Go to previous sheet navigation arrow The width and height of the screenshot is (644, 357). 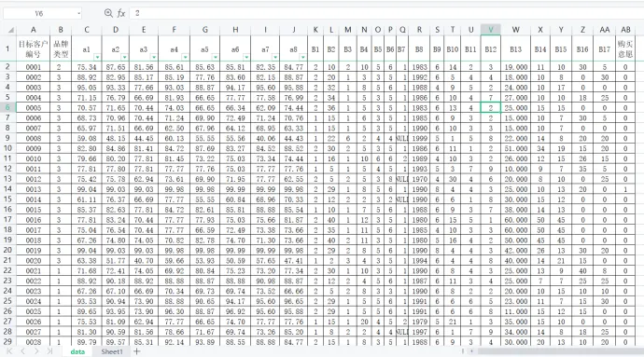(x=23, y=351)
